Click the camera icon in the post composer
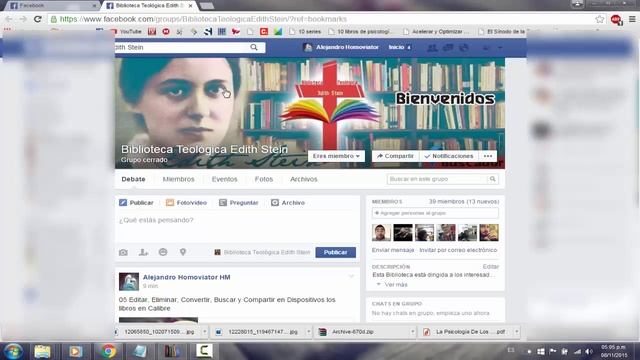 (x=123, y=252)
